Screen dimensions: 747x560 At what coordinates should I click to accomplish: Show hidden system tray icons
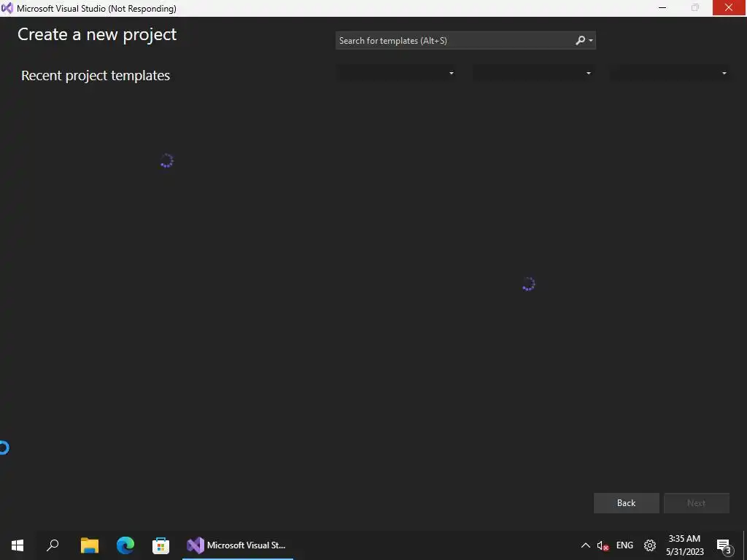point(586,545)
